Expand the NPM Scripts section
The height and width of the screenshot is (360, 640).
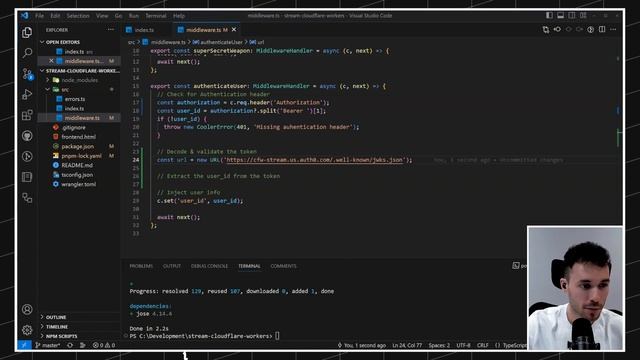[79, 336]
